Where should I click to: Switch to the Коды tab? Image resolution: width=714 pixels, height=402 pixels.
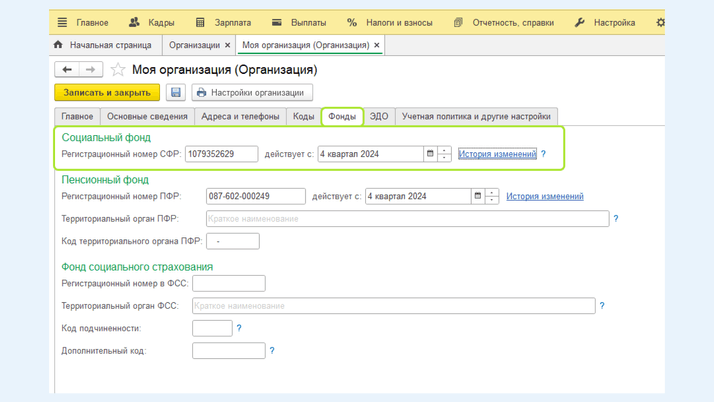point(303,117)
